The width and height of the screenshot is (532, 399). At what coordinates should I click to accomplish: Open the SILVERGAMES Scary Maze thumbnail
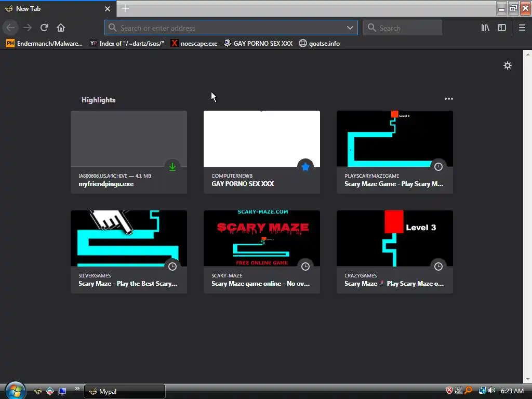129,238
